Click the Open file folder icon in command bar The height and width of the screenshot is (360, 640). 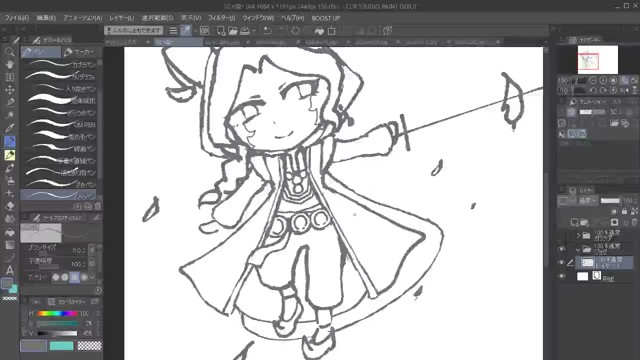point(233,31)
